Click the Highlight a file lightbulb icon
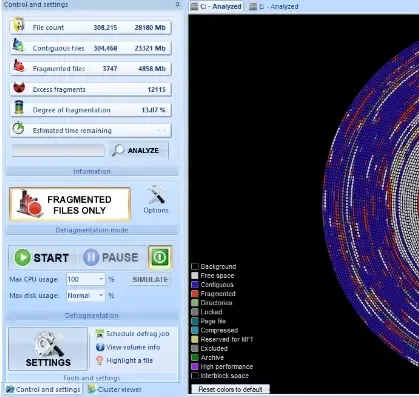This screenshot has height=397, width=419. [99, 360]
